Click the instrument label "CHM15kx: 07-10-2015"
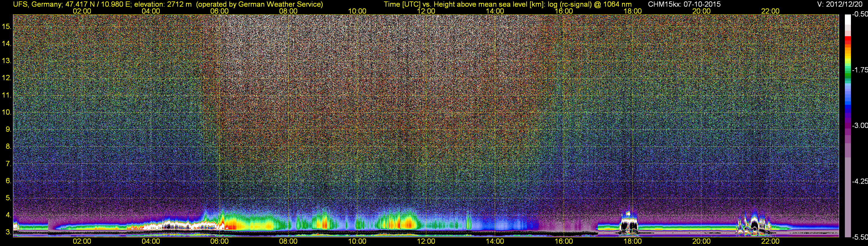868x246 pixels. click(x=684, y=4)
